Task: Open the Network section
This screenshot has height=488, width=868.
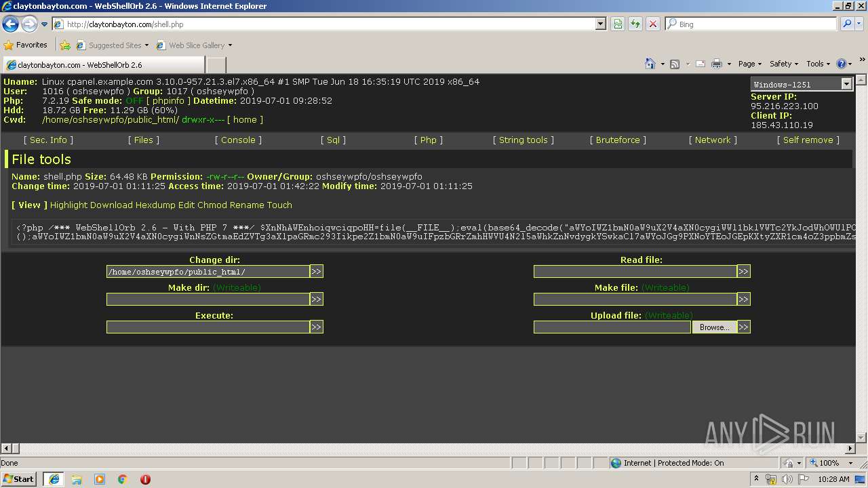Action: tap(713, 140)
